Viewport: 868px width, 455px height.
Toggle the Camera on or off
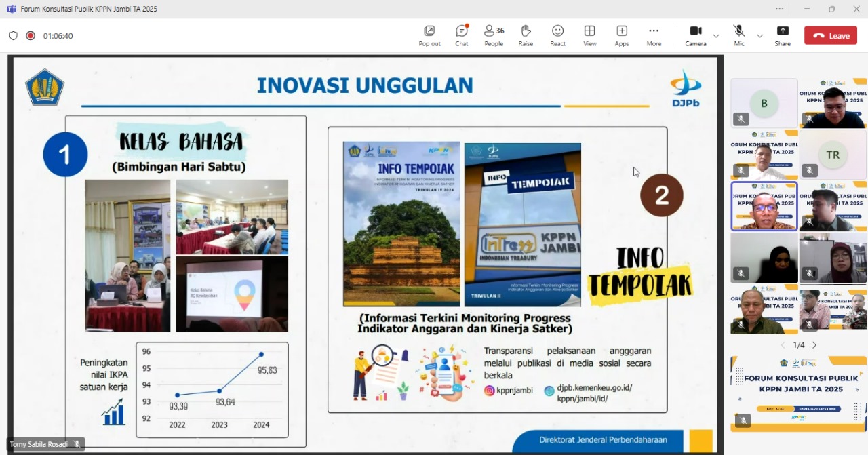(x=695, y=35)
